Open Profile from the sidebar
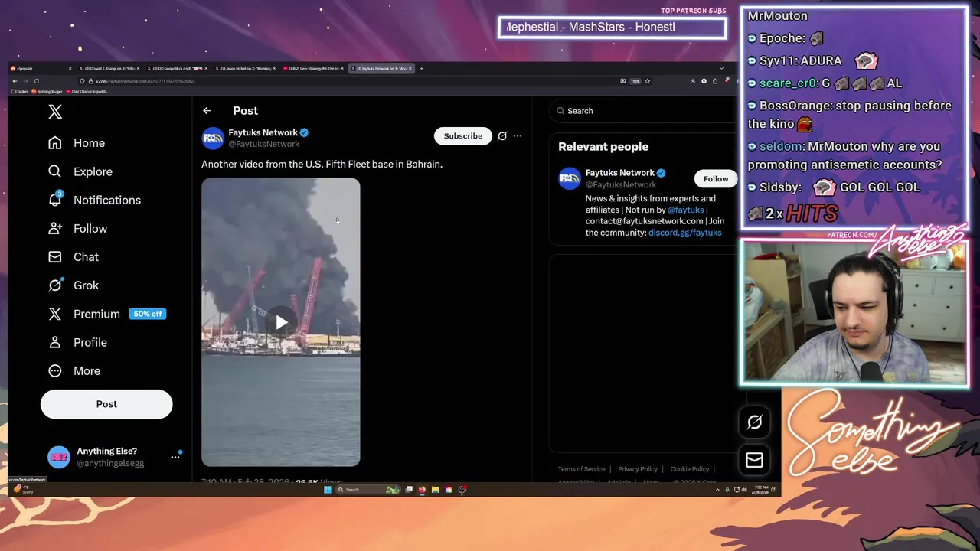 pyautogui.click(x=77, y=342)
